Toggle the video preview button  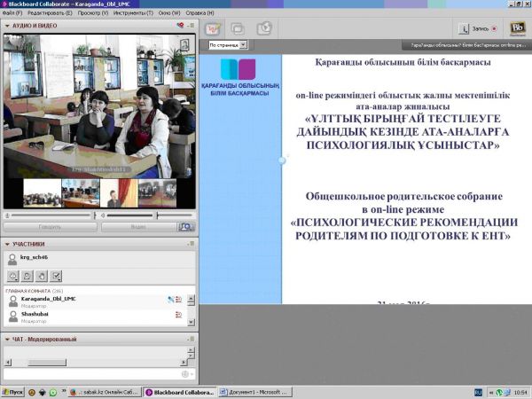pyautogui.click(x=185, y=227)
